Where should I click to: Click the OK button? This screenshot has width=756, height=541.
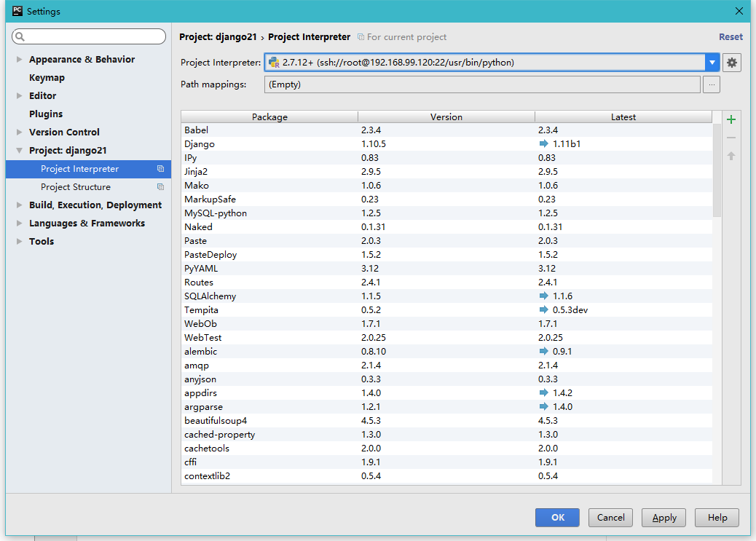click(557, 518)
